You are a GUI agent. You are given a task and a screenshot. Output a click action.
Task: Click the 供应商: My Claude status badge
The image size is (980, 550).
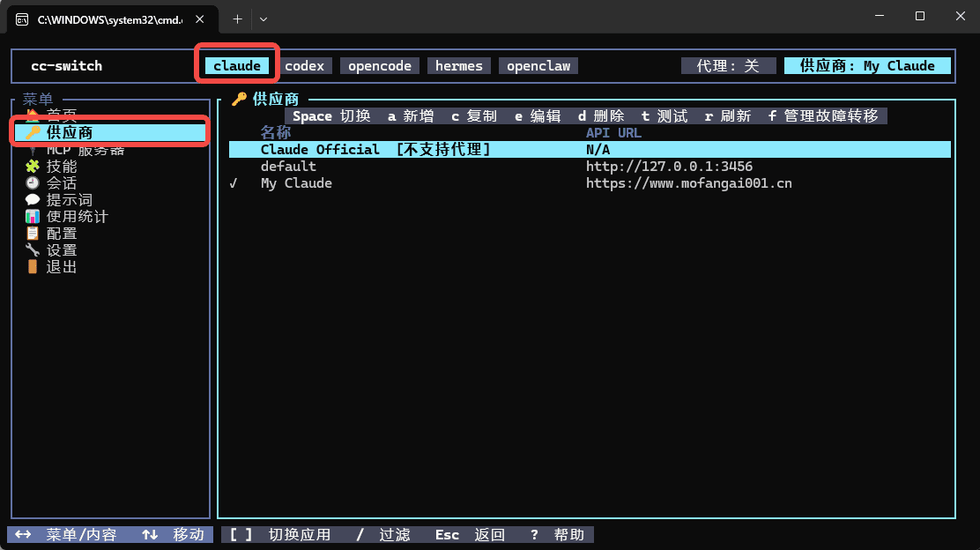click(867, 65)
